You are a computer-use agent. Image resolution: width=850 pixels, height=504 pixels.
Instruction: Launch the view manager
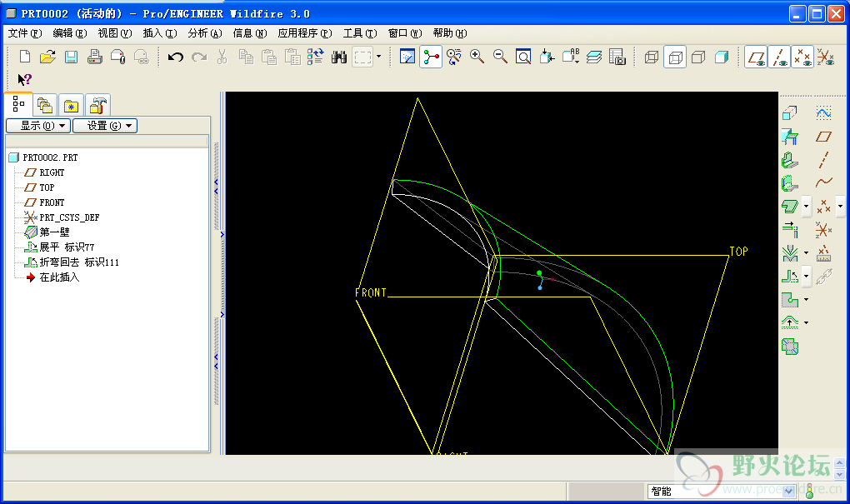(617, 57)
